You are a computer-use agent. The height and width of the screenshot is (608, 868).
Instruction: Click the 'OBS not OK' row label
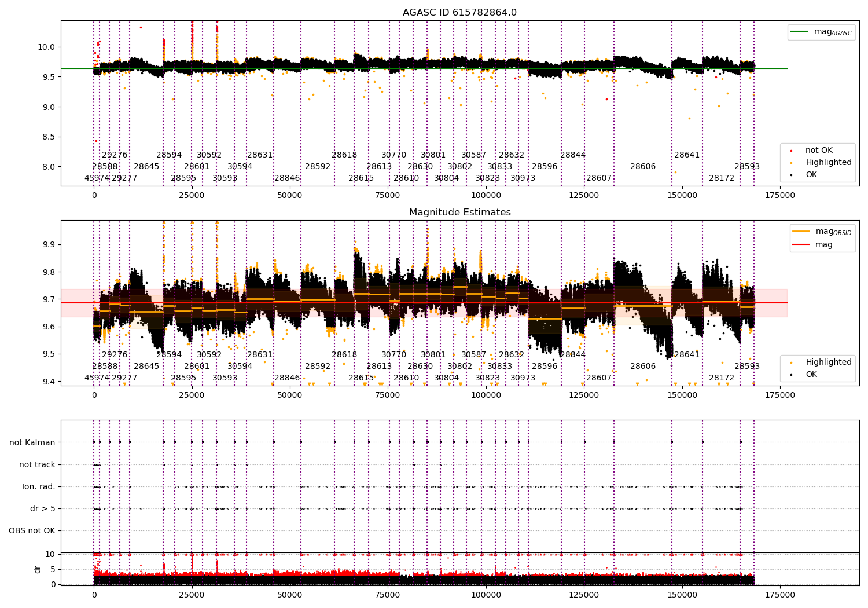pos(32,530)
